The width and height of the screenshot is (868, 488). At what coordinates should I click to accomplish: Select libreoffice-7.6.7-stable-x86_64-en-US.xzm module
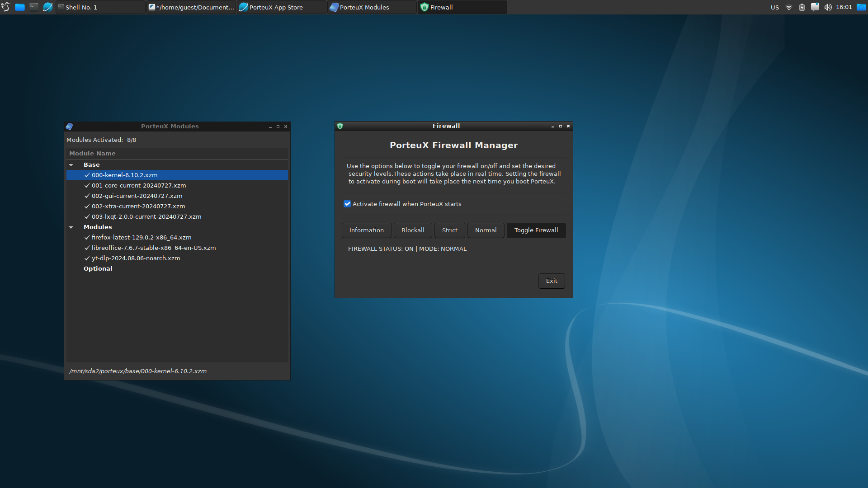click(177, 248)
